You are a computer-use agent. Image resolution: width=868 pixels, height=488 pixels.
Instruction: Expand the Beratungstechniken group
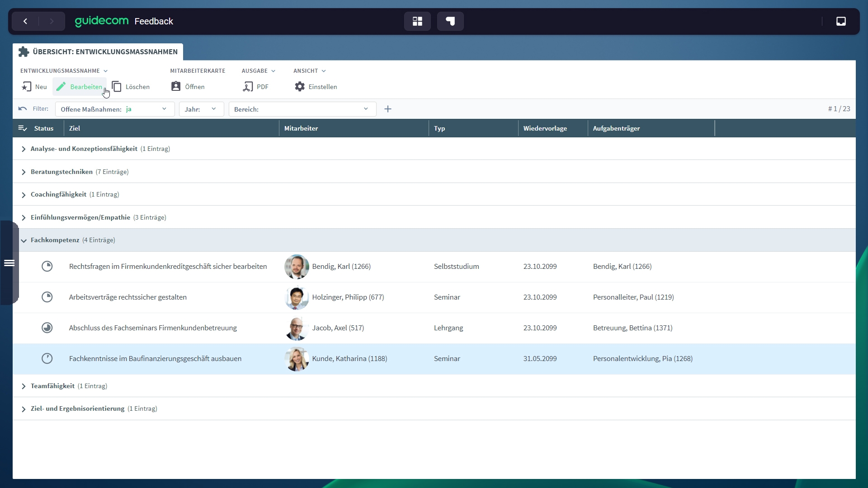tap(24, 172)
